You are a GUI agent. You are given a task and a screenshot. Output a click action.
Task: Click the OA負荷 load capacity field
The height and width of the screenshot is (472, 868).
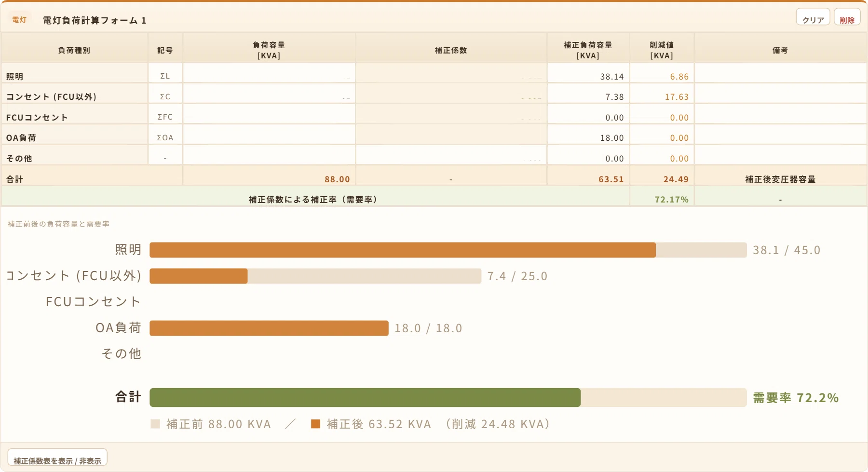point(269,135)
